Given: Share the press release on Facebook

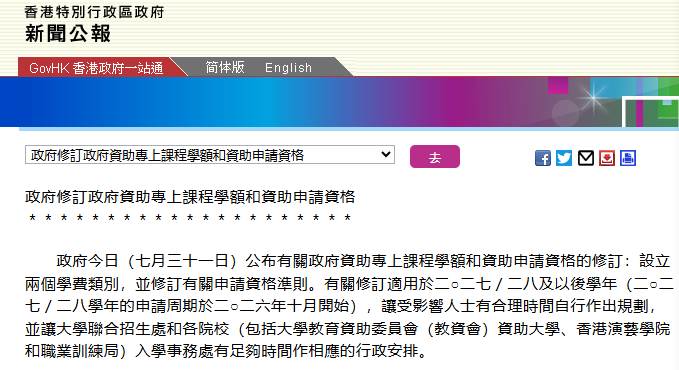Looking at the screenshot, I should pos(543,158).
